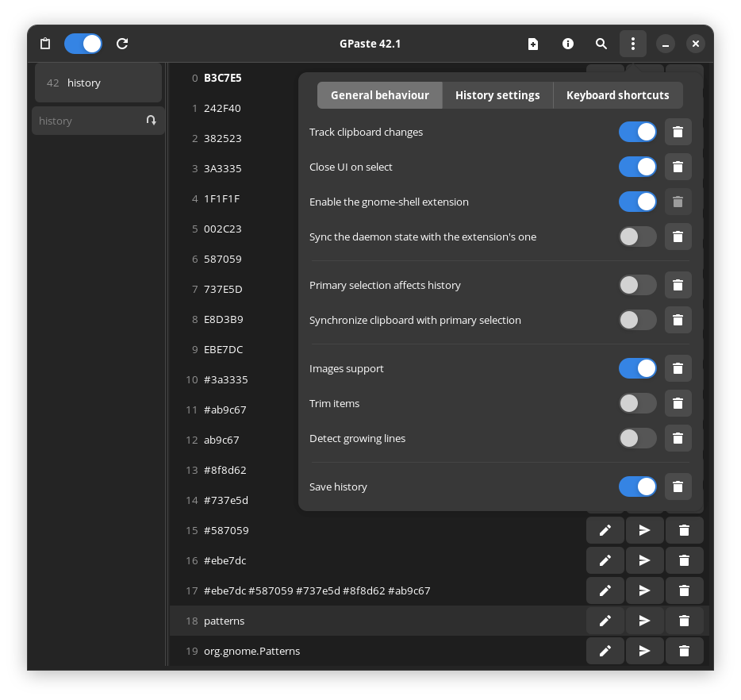Delete the org.gnome.Patterns item
The image size is (741, 700).
coord(685,652)
